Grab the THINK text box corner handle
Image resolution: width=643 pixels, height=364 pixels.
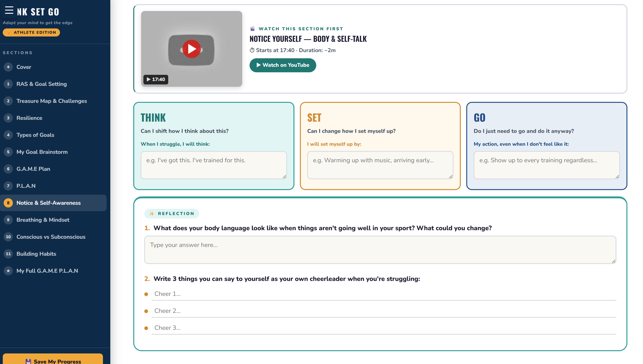coord(284,176)
